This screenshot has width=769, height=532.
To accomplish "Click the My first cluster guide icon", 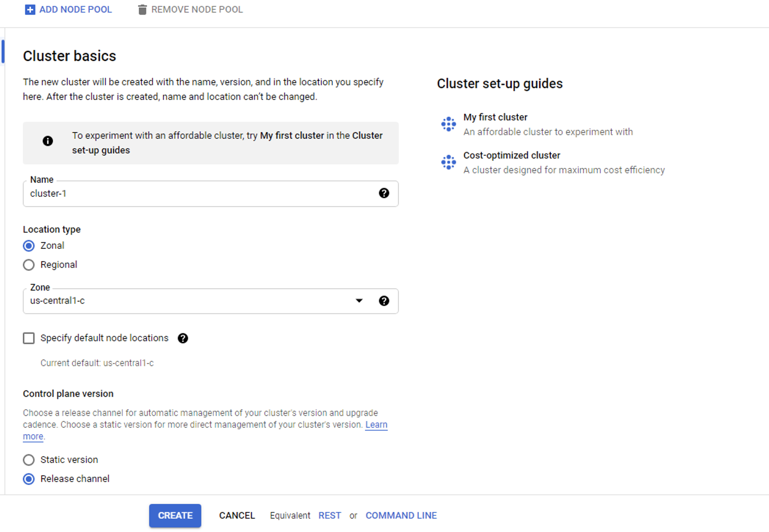I will coord(448,124).
